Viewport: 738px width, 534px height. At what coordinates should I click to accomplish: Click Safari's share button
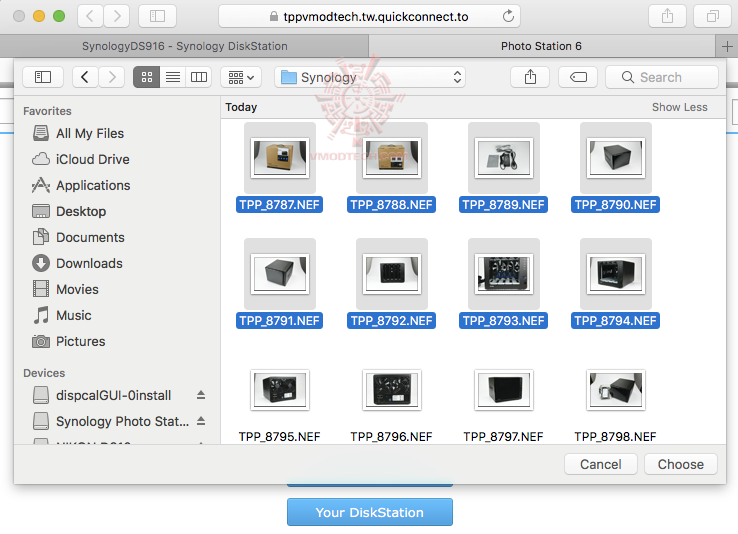[x=667, y=16]
